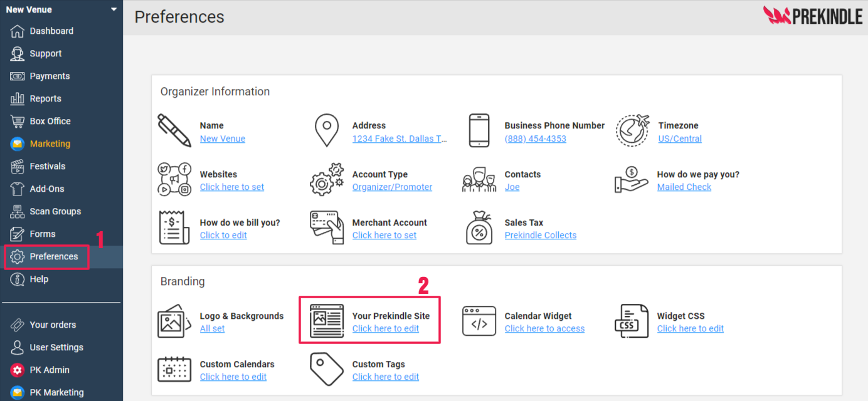This screenshot has height=401, width=868.
Task: Click the New Venue name link
Action: pos(223,138)
